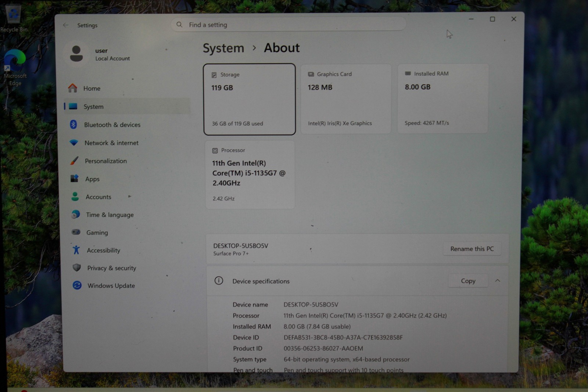
Task: Click the Network wifi icon
Action: (74, 143)
